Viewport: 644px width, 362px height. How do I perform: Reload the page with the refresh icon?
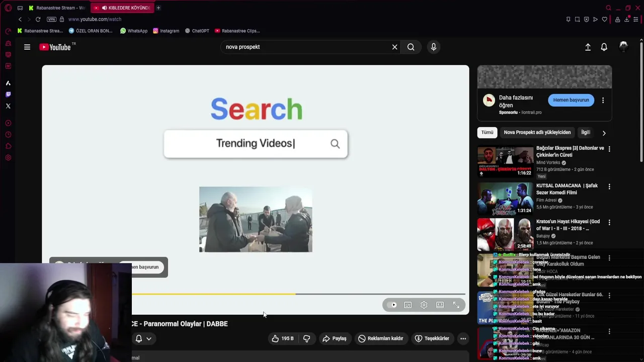38,19
